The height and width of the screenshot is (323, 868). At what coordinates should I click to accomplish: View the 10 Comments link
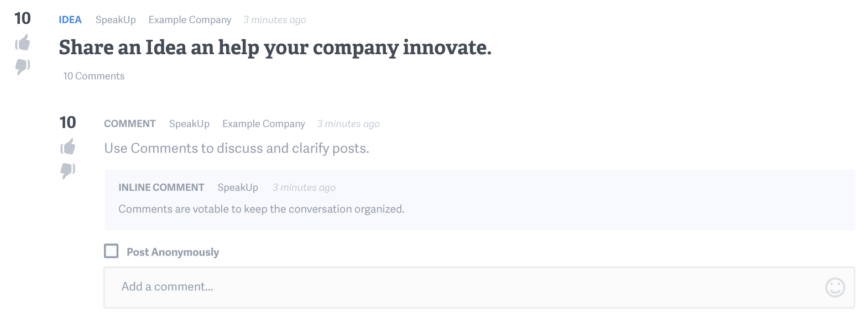[93, 76]
